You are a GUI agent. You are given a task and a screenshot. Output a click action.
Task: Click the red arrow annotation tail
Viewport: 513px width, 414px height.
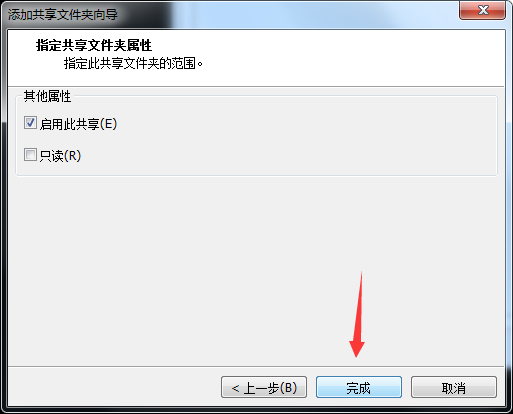pos(361,277)
